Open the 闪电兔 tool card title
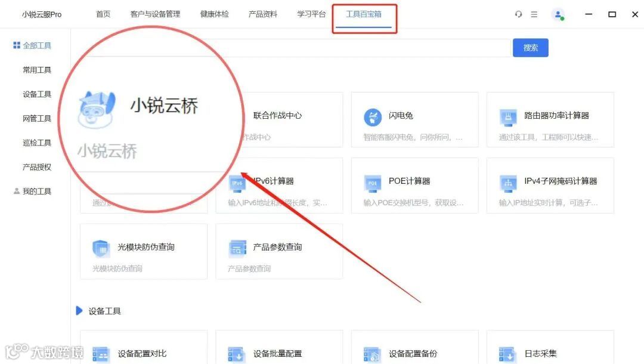 401,115
